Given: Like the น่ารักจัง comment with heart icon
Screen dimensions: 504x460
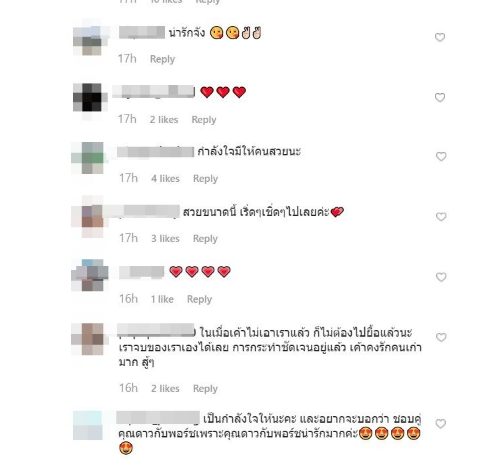Looking at the screenshot, I should [440, 37].
